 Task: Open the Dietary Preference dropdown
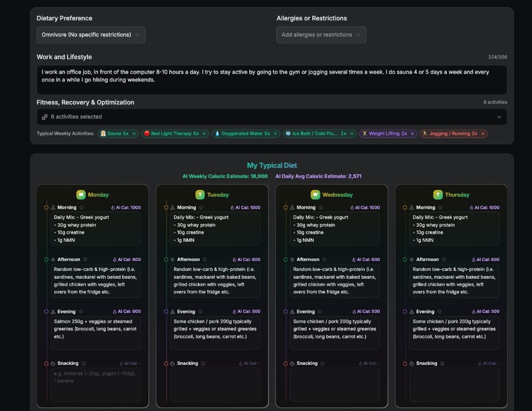91,35
